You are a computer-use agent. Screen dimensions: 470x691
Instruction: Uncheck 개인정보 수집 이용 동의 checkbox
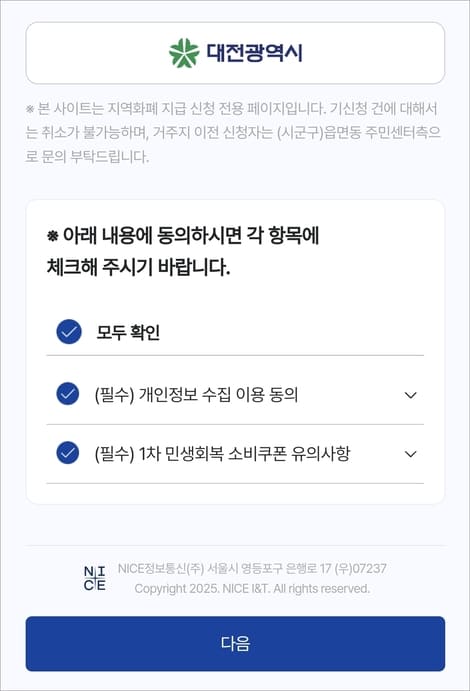pos(68,394)
